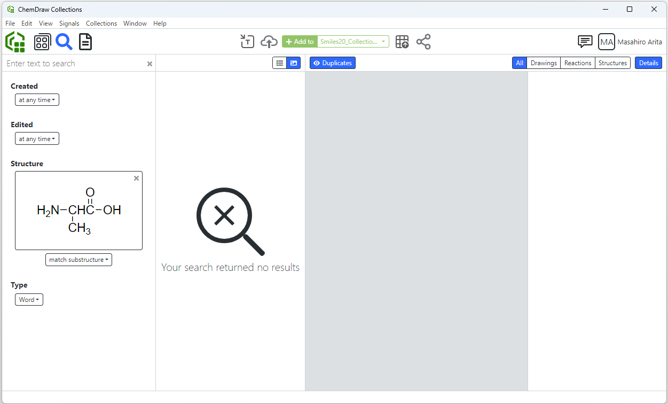Screen dimensions: 668x404
Task: Switch to thumbnail view layout
Action: 294,63
